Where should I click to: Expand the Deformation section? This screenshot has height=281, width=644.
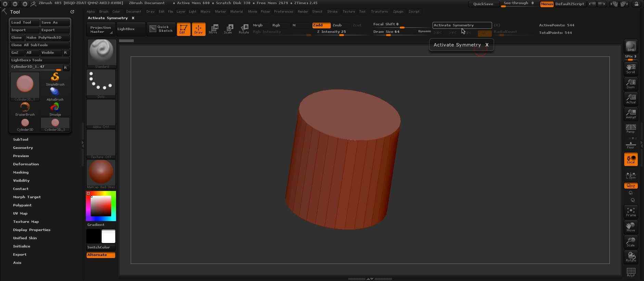pyautogui.click(x=26, y=164)
